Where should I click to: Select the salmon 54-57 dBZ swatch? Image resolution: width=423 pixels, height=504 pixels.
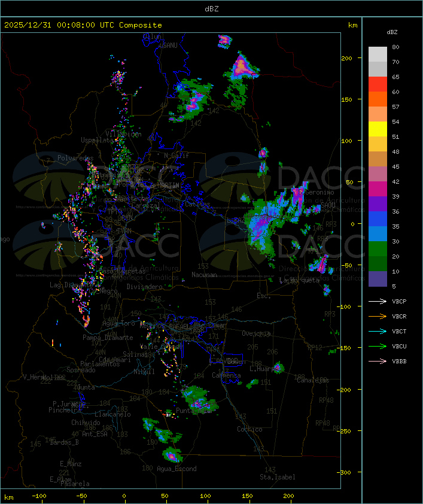click(378, 114)
